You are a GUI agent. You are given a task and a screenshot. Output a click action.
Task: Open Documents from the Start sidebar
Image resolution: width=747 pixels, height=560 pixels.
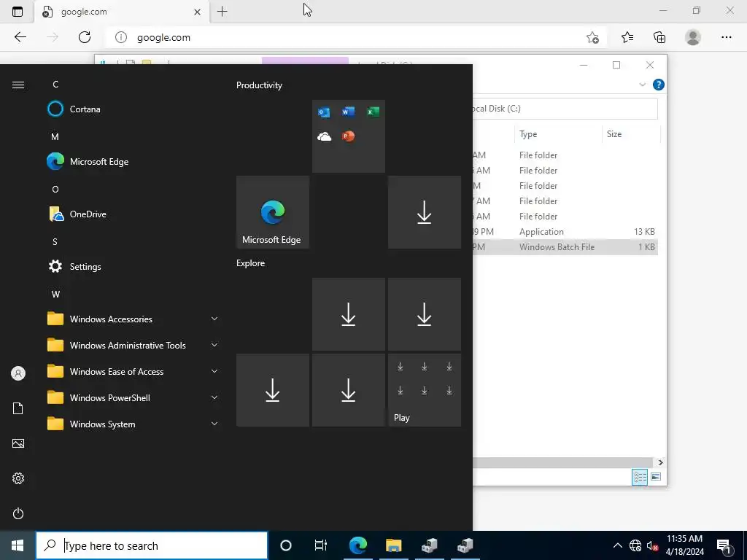18,408
